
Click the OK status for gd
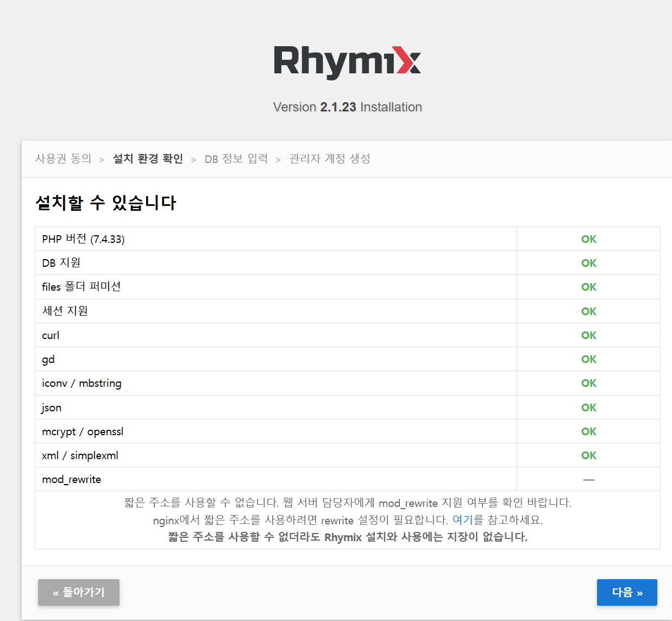[x=589, y=359]
